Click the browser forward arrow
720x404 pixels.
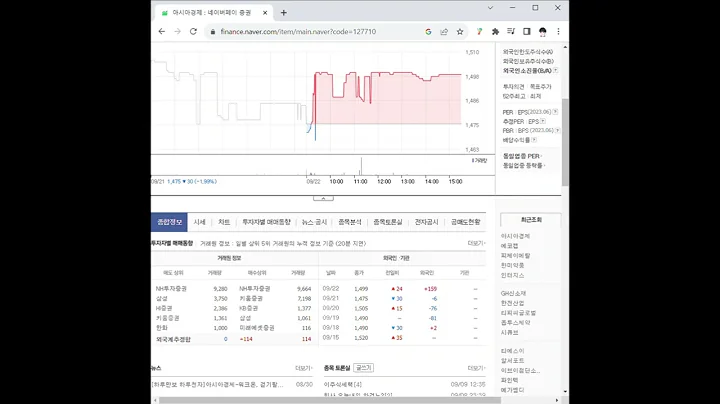point(177,31)
